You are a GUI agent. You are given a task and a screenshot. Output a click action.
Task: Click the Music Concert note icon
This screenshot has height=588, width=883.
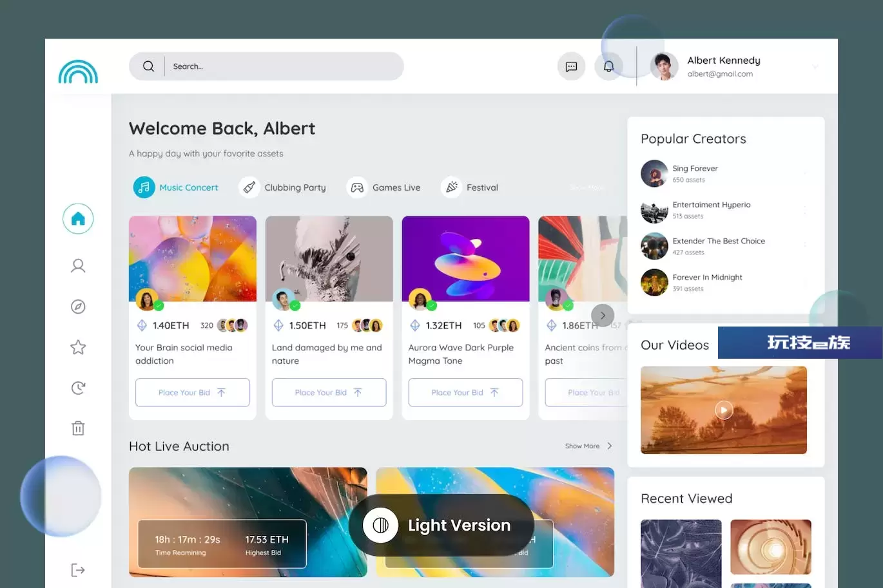point(144,187)
